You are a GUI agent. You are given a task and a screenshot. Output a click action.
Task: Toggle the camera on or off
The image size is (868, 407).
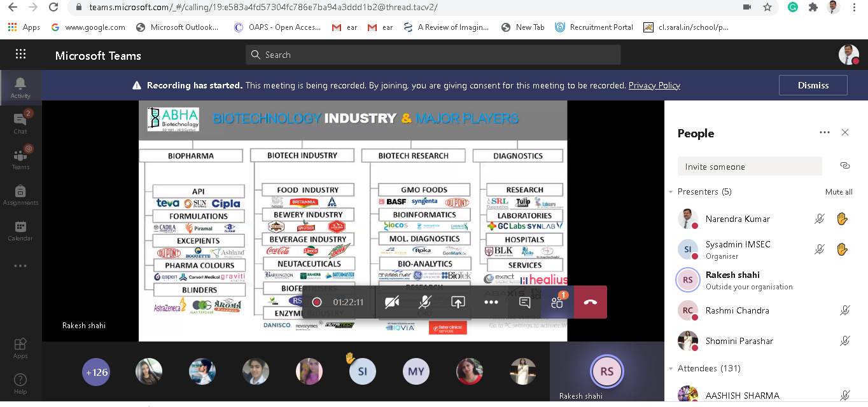click(392, 302)
